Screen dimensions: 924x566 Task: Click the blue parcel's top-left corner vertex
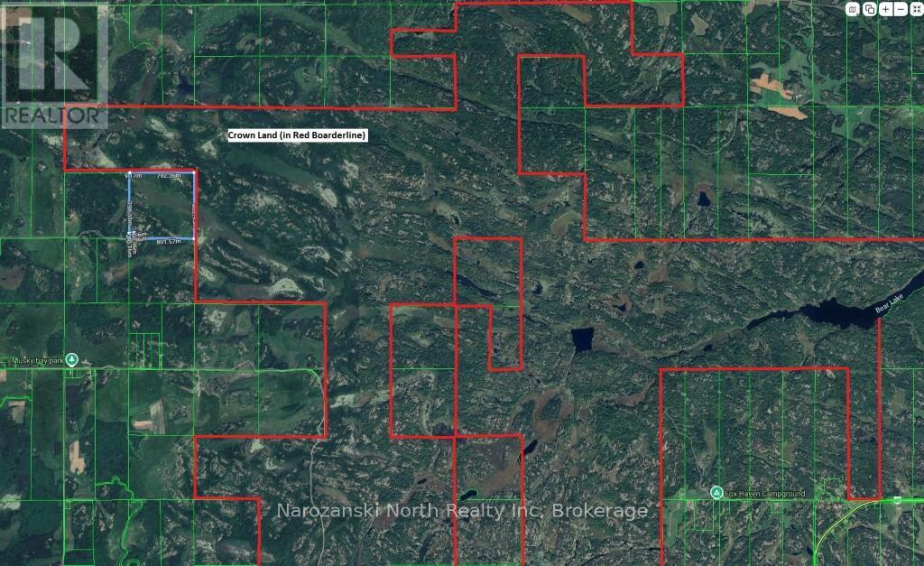[129, 172]
